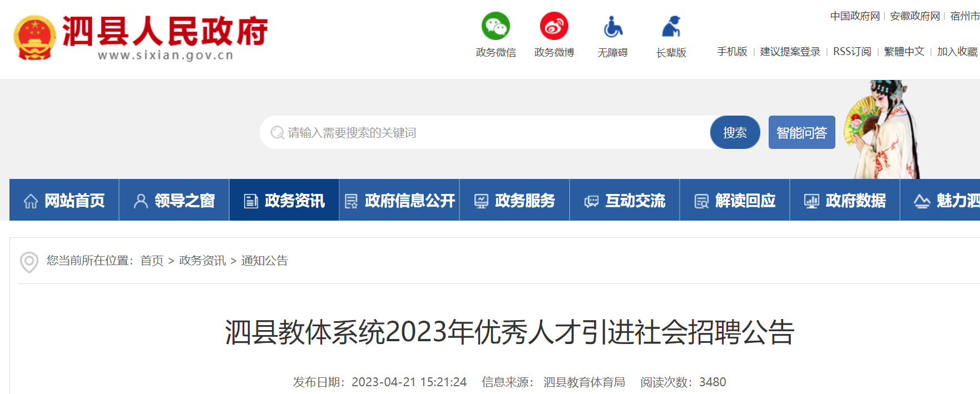Click the 中国政府网 top link
Viewport: 980px width, 394px height.
(x=855, y=16)
